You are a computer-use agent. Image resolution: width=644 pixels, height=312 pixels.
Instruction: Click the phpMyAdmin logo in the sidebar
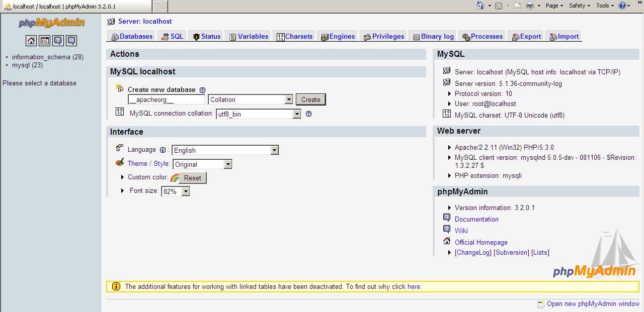pos(52,23)
